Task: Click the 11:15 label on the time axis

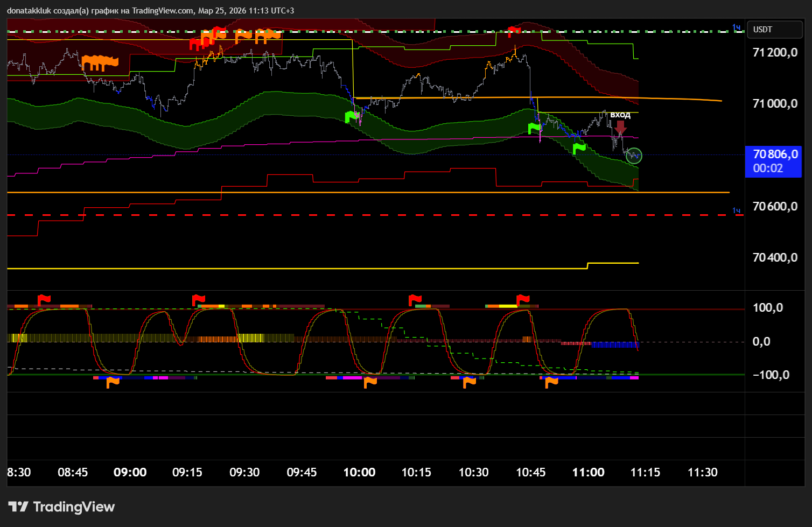Action: [645, 473]
